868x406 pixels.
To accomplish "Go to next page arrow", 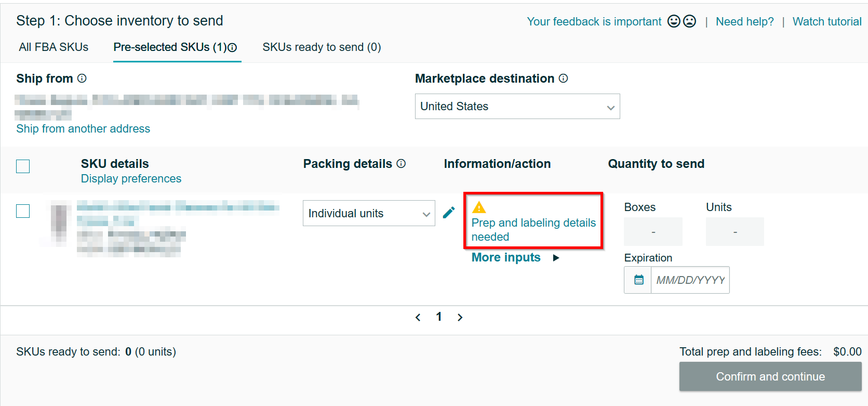I will pos(460,317).
